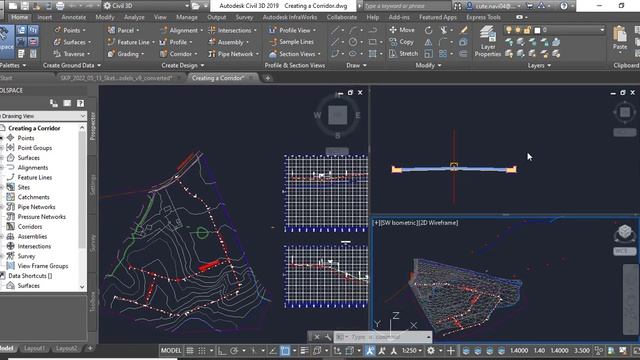The width and height of the screenshot is (640, 360).
Task: Open the Profile ribbon tool
Action: [x=176, y=42]
